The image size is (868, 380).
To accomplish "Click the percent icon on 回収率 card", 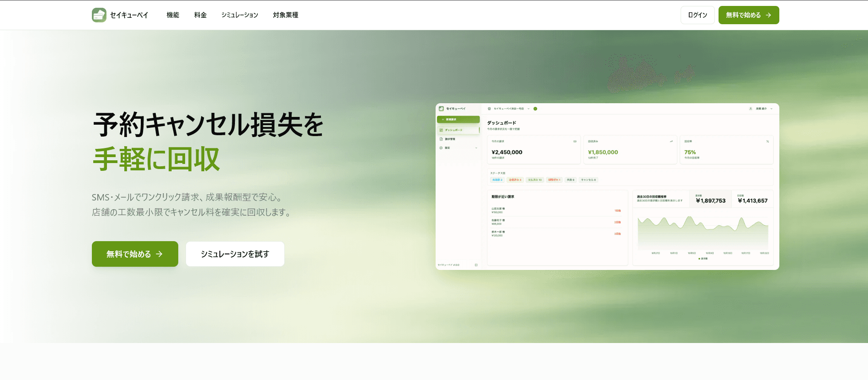I will (768, 141).
